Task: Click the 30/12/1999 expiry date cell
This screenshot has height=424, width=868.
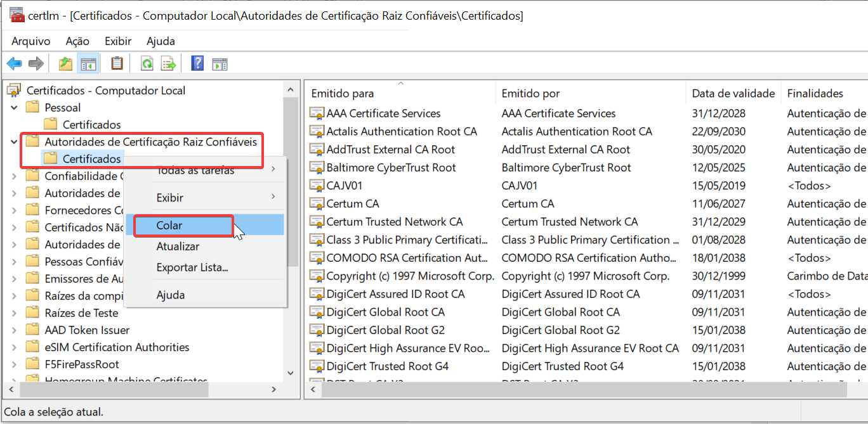Action: [x=719, y=276]
